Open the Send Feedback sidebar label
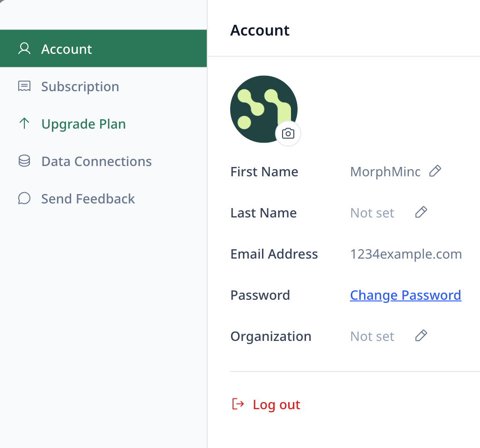This screenshot has width=480, height=448. pos(88,199)
